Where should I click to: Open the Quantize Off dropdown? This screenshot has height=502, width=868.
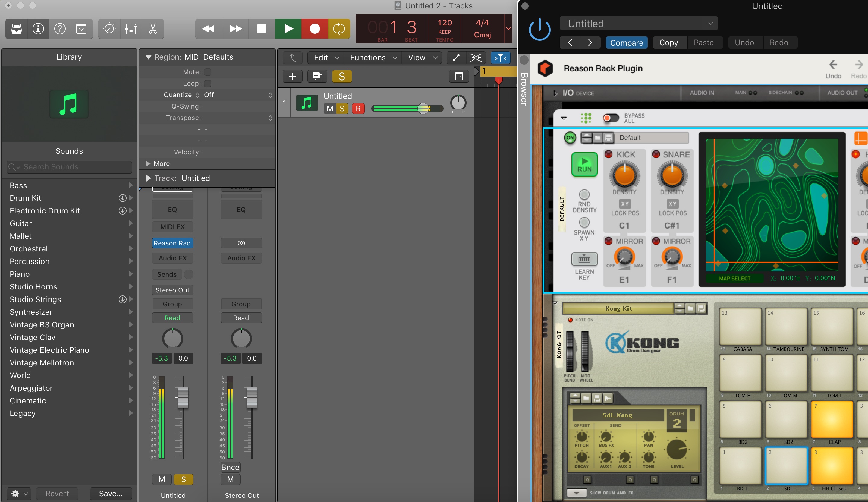238,95
